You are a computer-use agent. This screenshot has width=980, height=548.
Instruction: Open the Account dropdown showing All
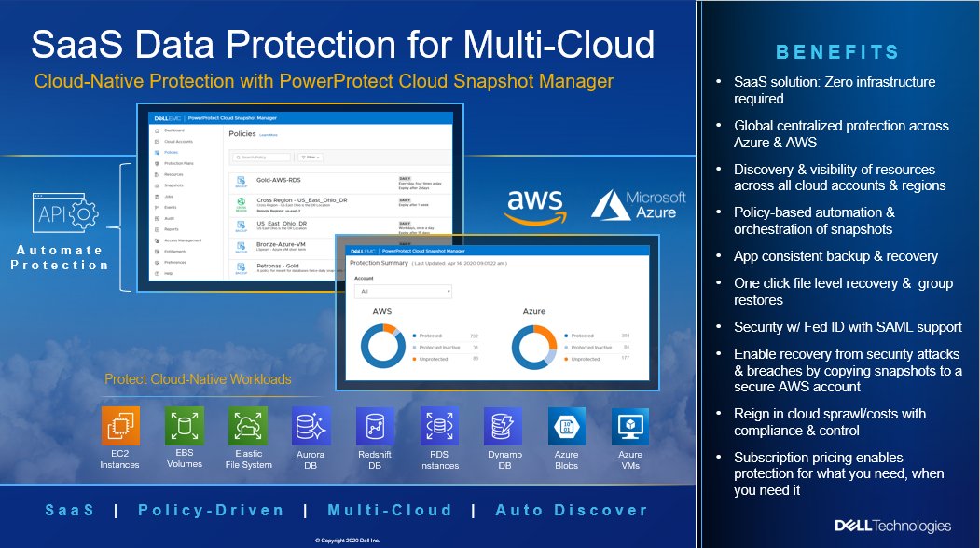(403, 292)
